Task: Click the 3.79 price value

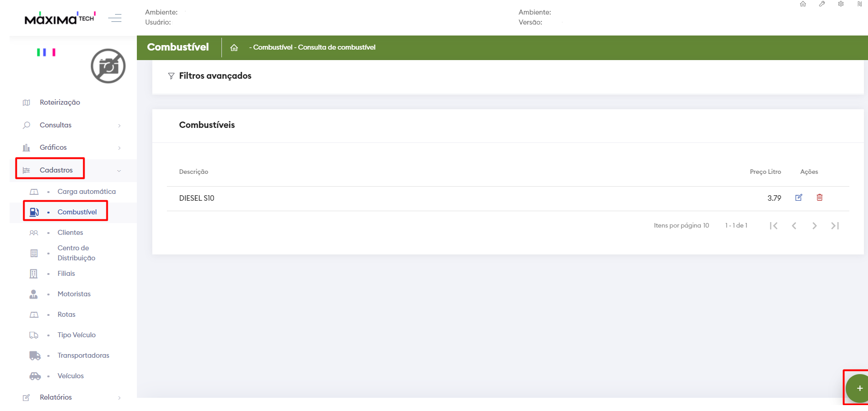Action: tap(774, 198)
